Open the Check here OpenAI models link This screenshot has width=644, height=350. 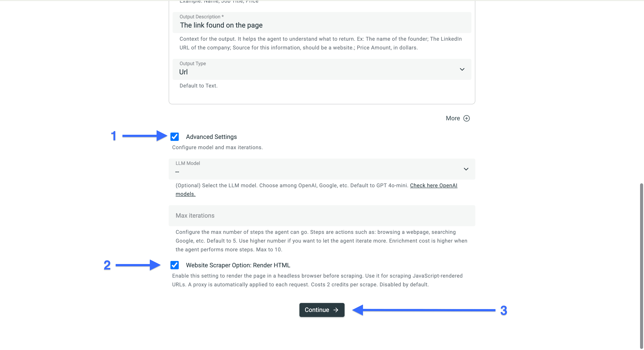pos(433,185)
